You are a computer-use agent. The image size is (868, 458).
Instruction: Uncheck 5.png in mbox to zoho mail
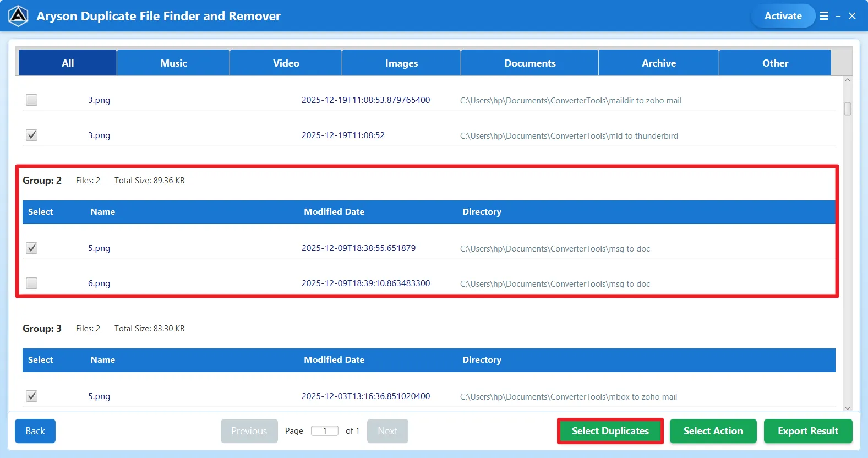coord(32,396)
